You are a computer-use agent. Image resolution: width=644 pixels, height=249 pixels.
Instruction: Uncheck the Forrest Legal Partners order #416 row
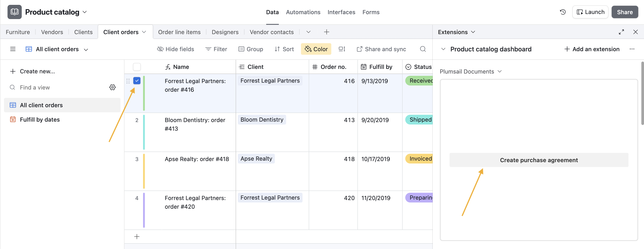point(137,81)
